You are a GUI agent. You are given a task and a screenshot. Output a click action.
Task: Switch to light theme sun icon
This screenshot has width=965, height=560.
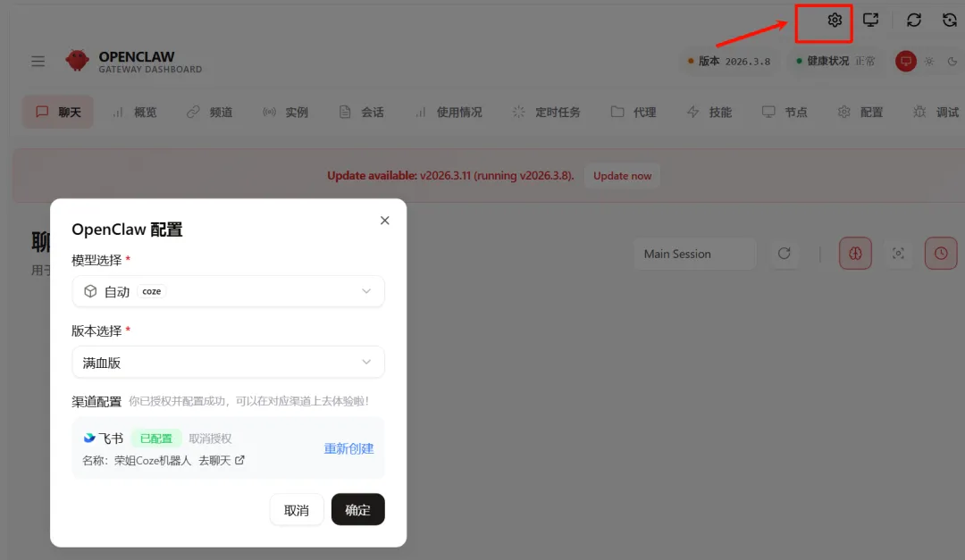(x=928, y=61)
